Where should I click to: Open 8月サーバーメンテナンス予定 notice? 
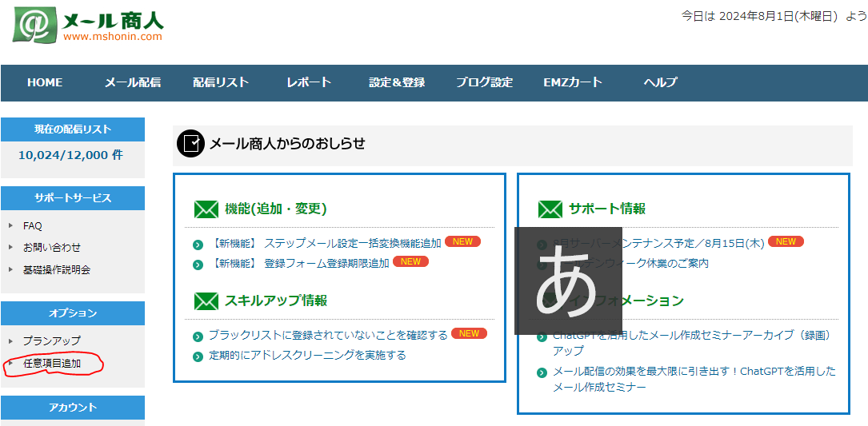658,243
